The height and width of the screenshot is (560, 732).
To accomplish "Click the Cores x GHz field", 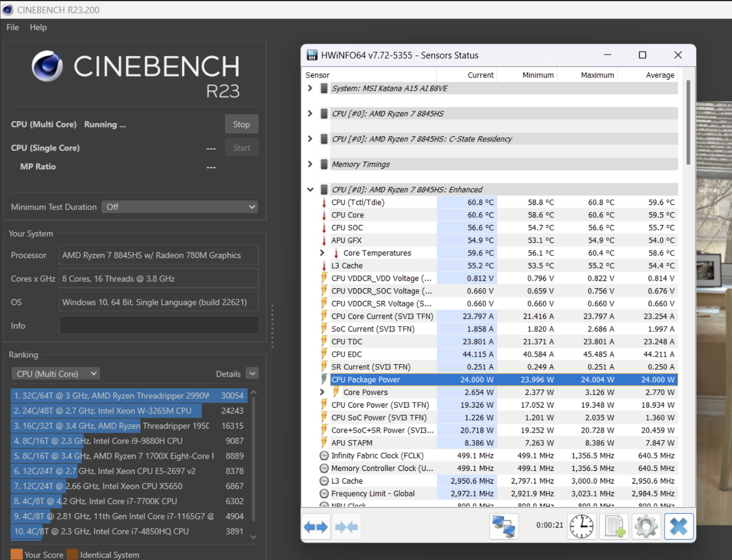I will pos(159,279).
